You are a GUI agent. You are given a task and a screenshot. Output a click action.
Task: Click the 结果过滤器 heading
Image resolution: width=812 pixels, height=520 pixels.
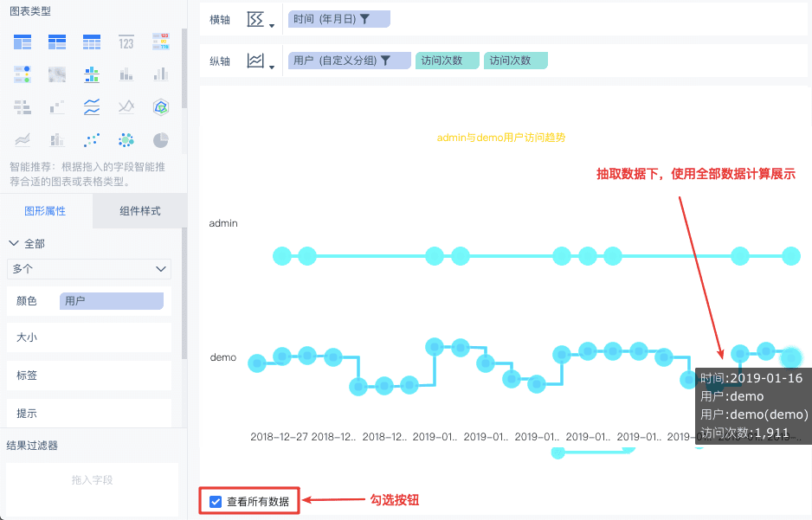click(x=32, y=445)
